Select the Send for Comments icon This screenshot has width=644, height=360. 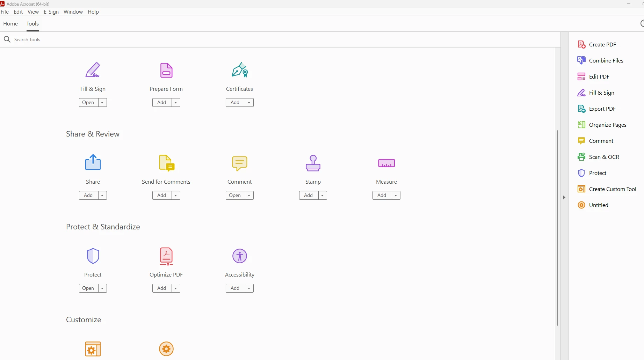pos(167,163)
